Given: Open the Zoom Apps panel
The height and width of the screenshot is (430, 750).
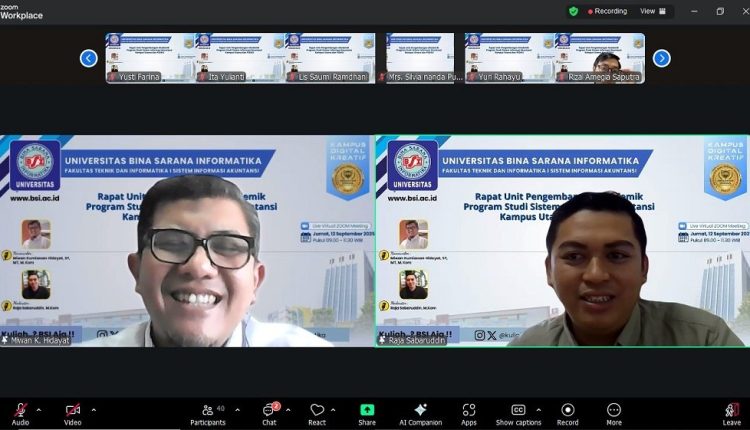Looking at the screenshot, I should click(469, 414).
